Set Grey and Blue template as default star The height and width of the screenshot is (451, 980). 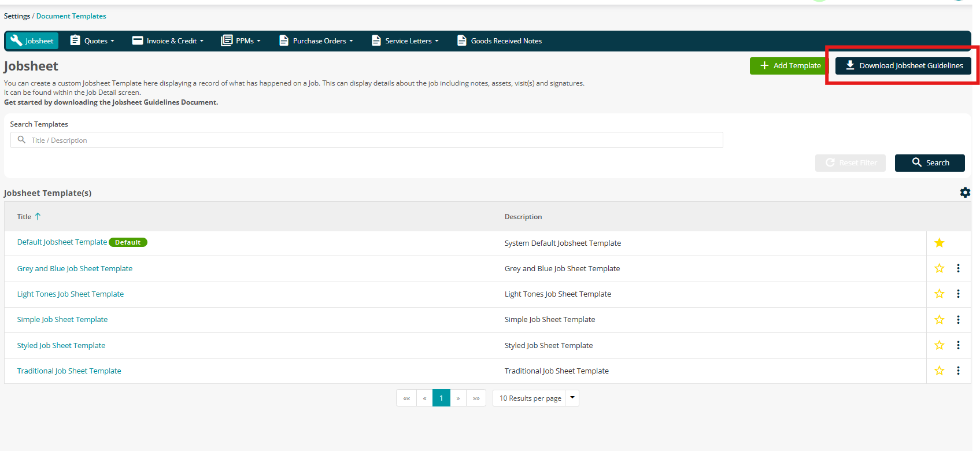pyautogui.click(x=940, y=268)
